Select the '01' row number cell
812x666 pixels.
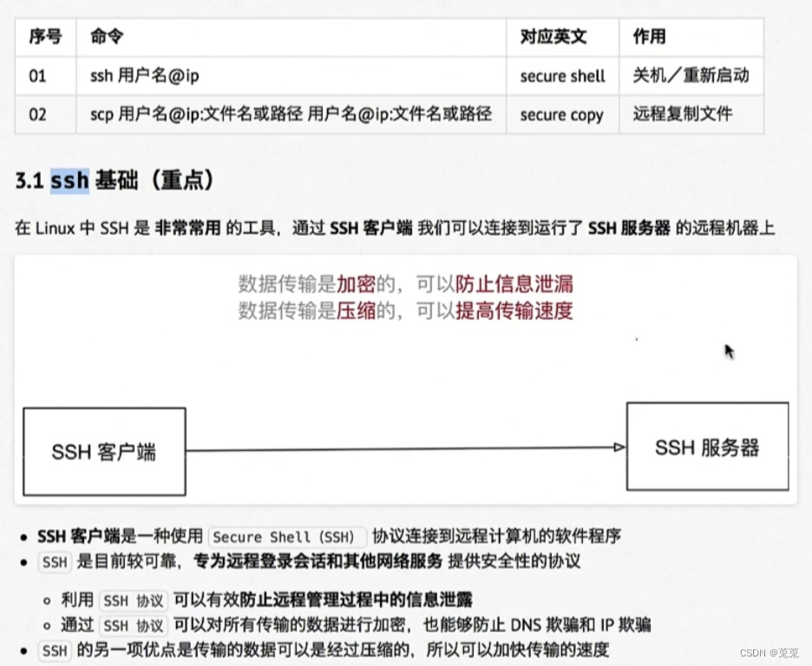click(x=46, y=75)
